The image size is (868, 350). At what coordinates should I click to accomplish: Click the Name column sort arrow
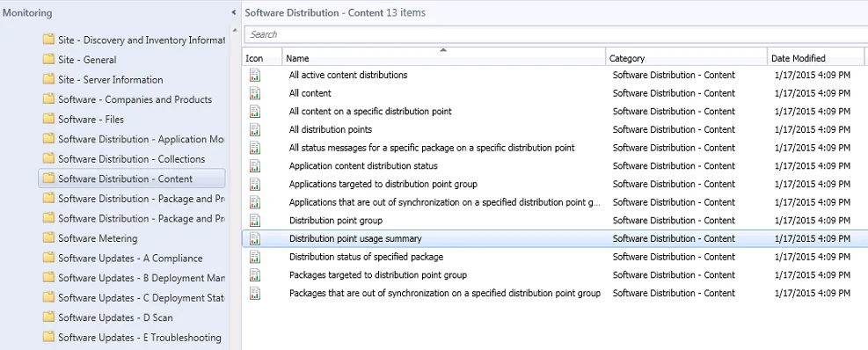click(x=443, y=50)
